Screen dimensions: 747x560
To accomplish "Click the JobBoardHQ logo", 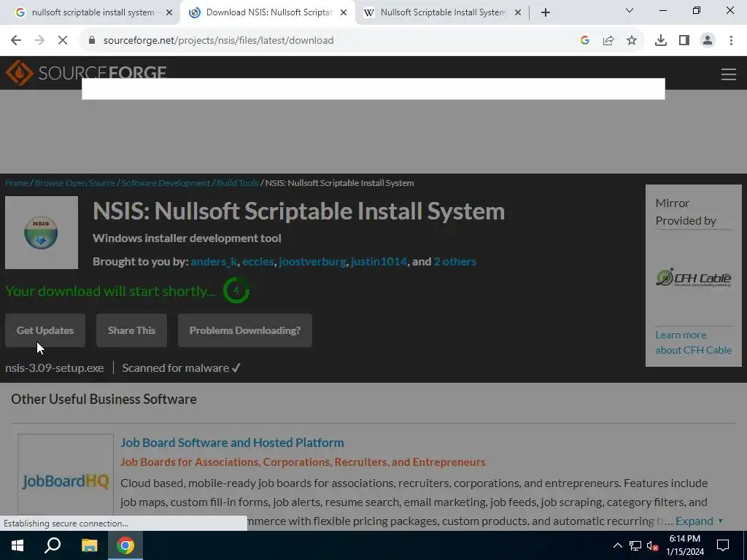I will [66, 481].
